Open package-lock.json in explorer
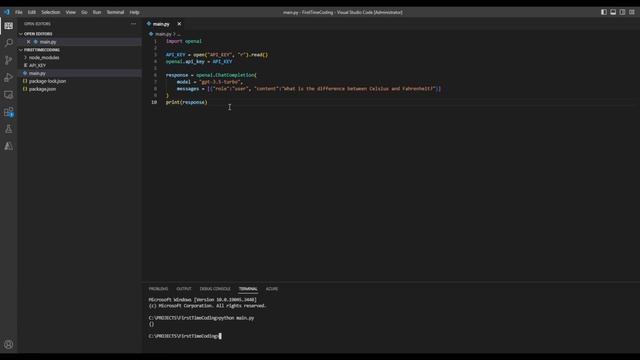This screenshot has height=360, width=640. pos(47,81)
